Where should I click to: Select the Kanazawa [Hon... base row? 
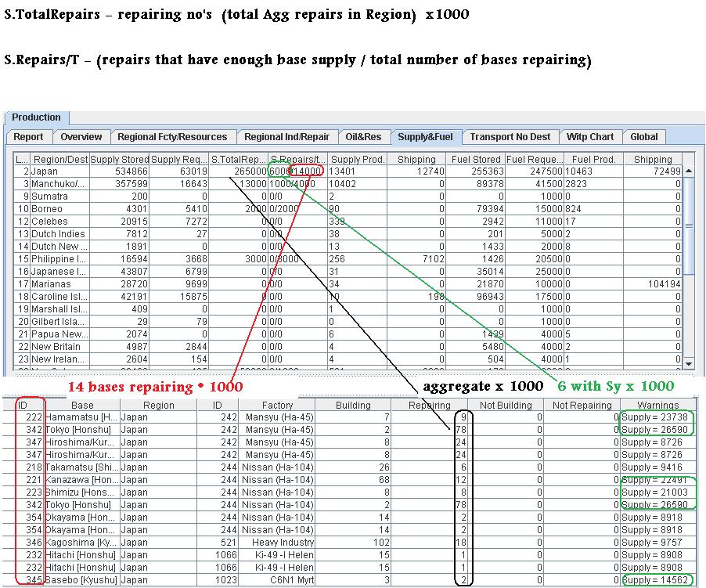[x=349, y=480]
